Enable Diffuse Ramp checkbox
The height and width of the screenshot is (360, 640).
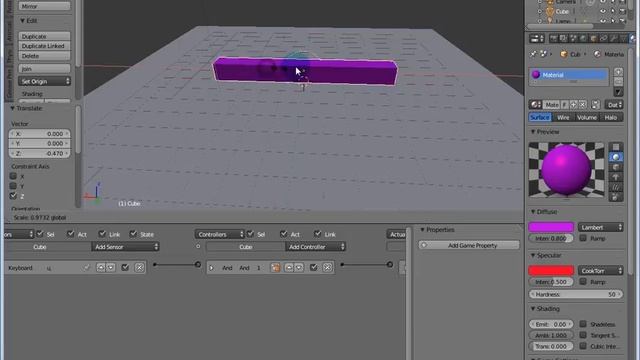point(583,238)
